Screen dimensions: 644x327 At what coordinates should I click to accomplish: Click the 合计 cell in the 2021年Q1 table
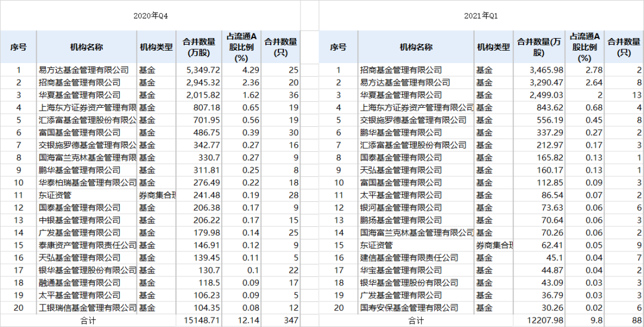[416, 320]
